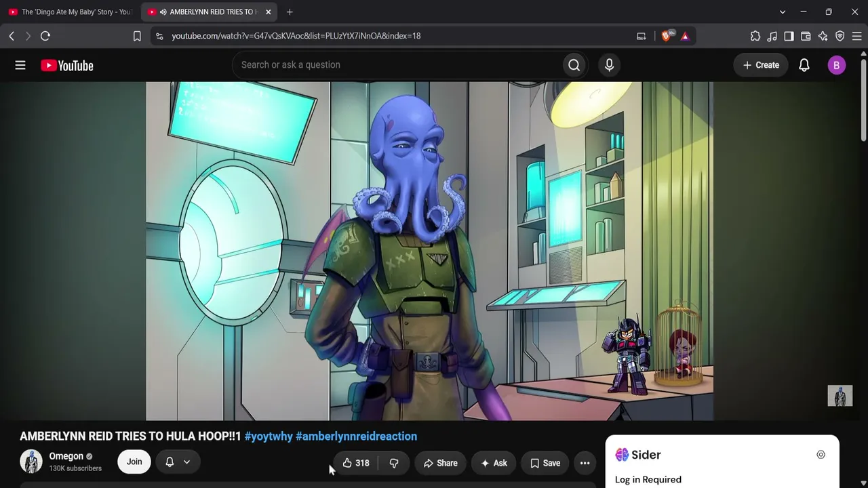Click the Ask button

(x=494, y=463)
